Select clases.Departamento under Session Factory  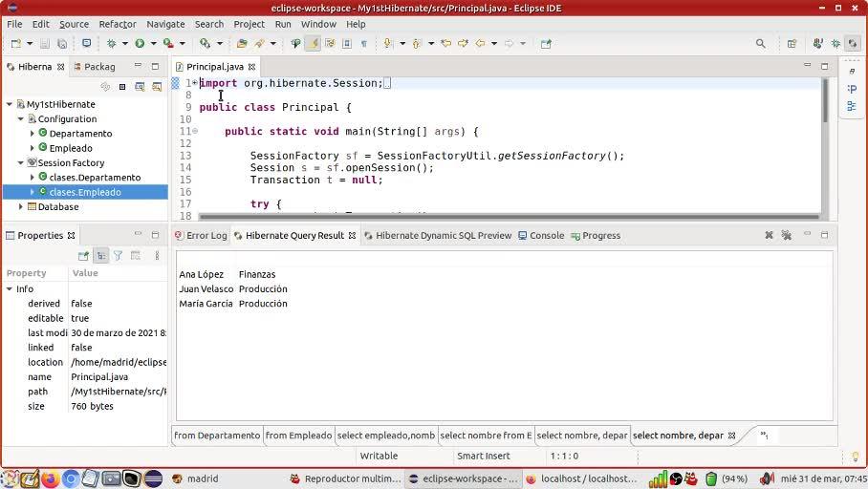(x=95, y=178)
